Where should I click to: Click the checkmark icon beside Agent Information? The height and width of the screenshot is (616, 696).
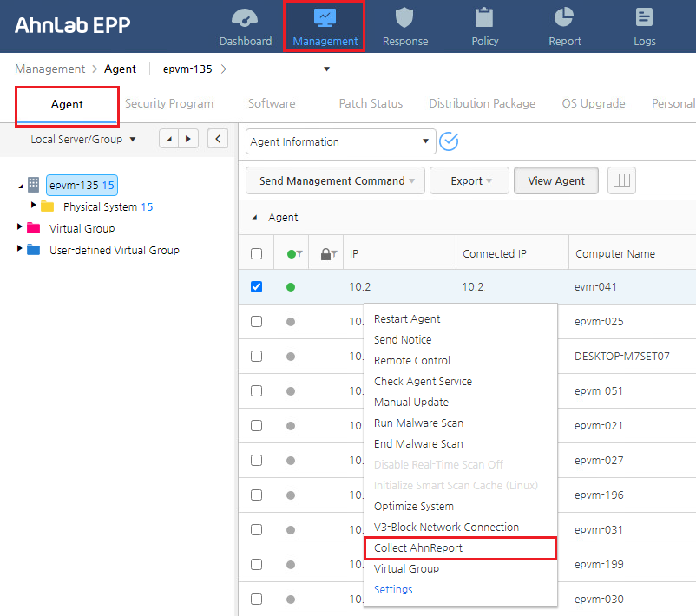pyautogui.click(x=449, y=141)
